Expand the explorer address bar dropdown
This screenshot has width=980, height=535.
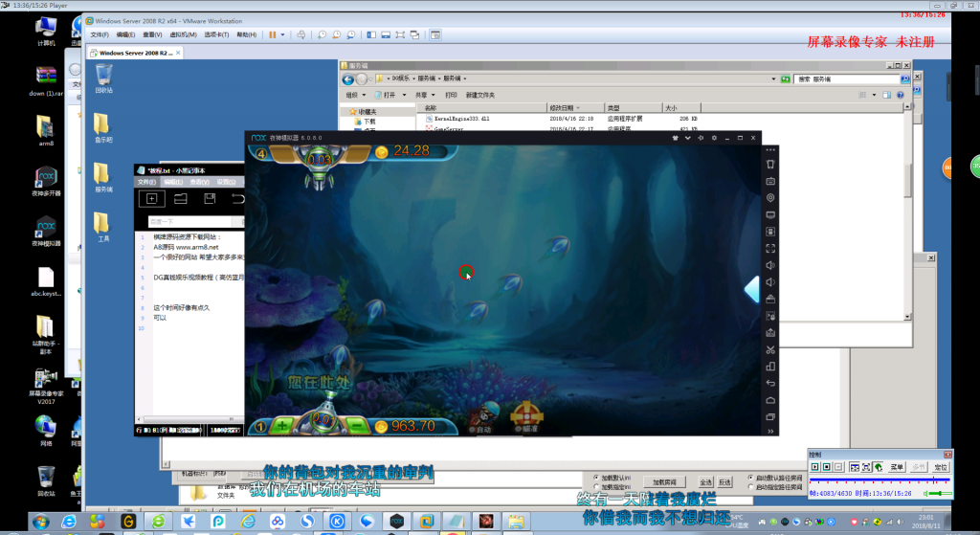coord(773,79)
